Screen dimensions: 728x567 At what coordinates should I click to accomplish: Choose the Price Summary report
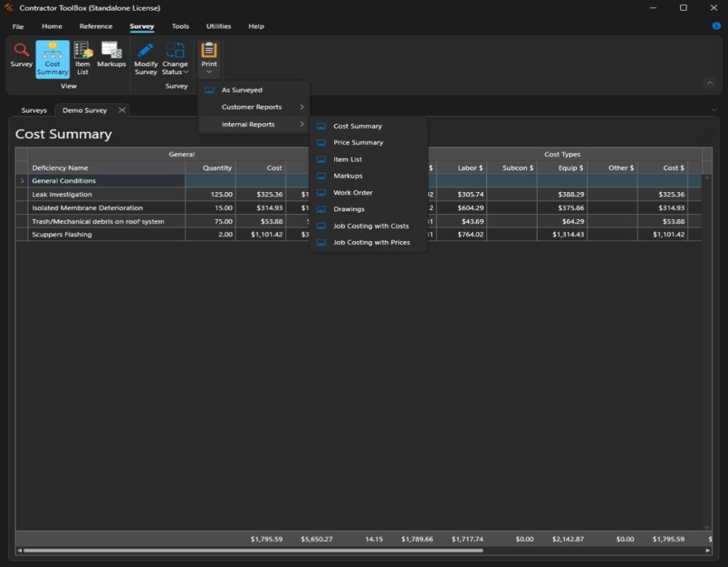(357, 142)
